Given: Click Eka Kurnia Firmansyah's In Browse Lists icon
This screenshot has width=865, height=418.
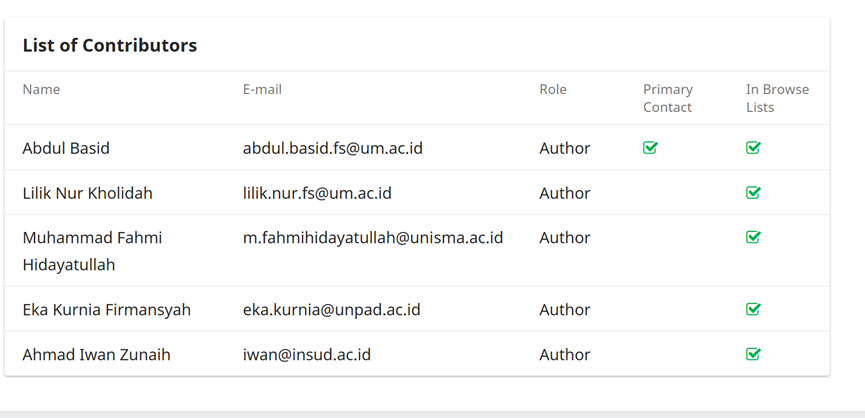Looking at the screenshot, I should click(x=753, y=309).
